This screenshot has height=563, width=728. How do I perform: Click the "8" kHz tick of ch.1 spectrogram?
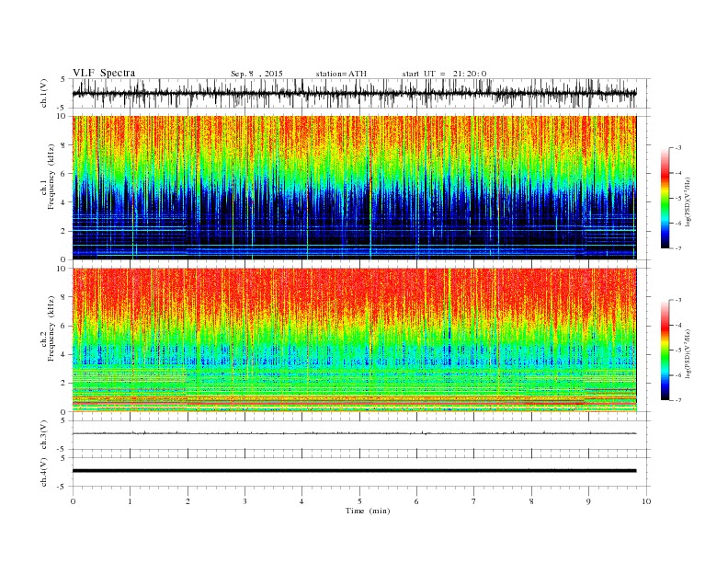(63, 145)
